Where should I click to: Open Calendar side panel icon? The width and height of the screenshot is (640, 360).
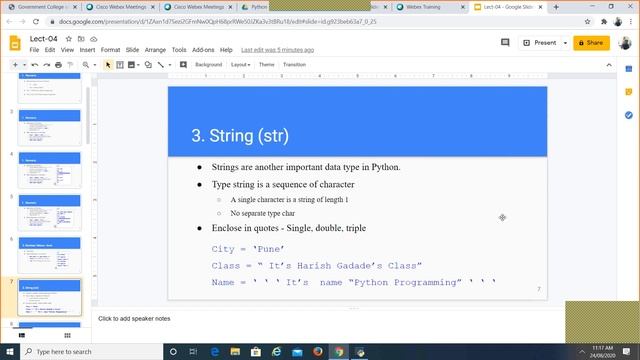point(629,69)
